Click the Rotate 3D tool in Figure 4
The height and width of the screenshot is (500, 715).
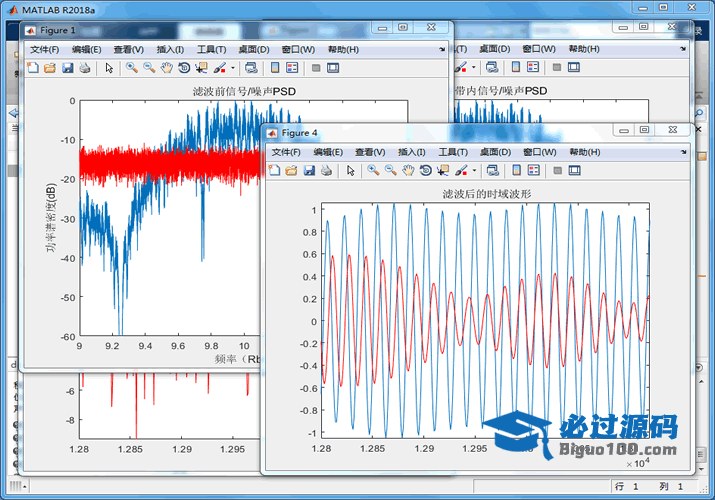click(425, 171)
